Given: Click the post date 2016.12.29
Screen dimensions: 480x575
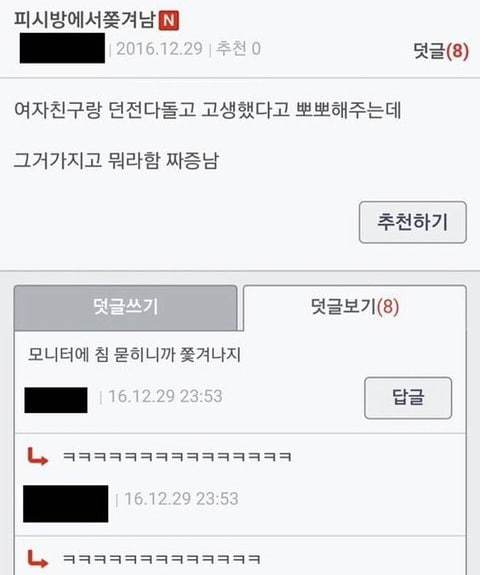Looking at the screenshot, I should 160,49.
